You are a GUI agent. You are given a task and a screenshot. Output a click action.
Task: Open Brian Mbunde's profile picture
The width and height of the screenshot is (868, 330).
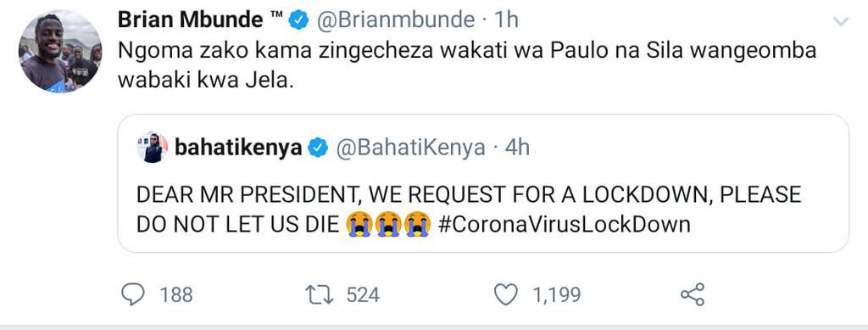point(60,51)
